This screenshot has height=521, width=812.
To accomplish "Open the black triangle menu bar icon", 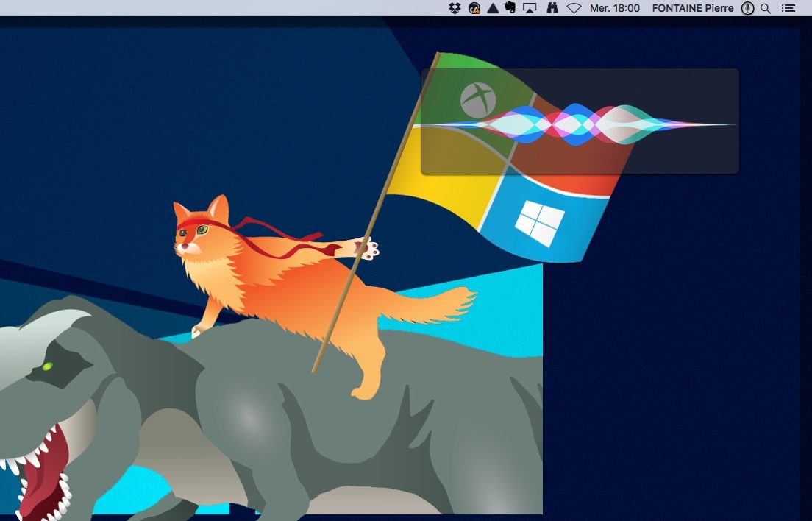I will [x=493, y=8].
